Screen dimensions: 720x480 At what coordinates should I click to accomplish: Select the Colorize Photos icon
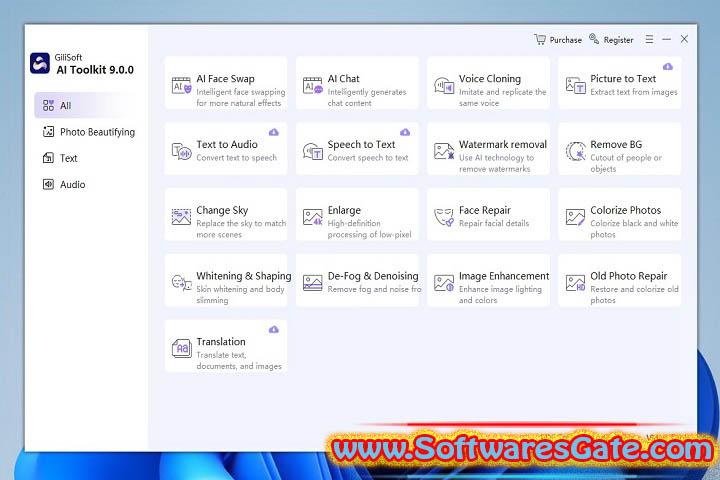pyautogui.click(x=575, y=217)
